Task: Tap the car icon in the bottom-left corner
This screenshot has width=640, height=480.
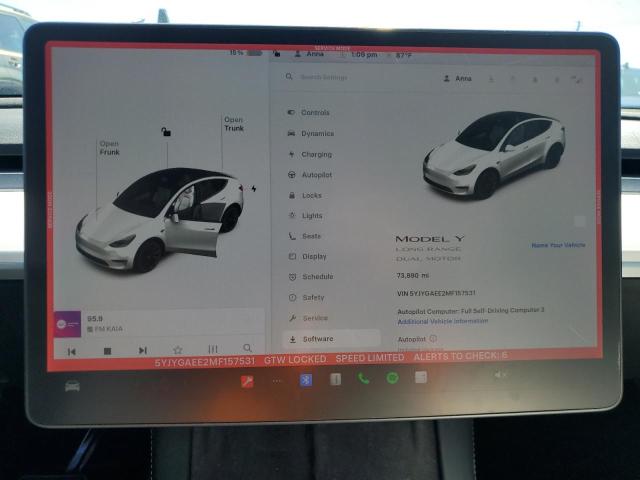Action: (x=72, y=386)
